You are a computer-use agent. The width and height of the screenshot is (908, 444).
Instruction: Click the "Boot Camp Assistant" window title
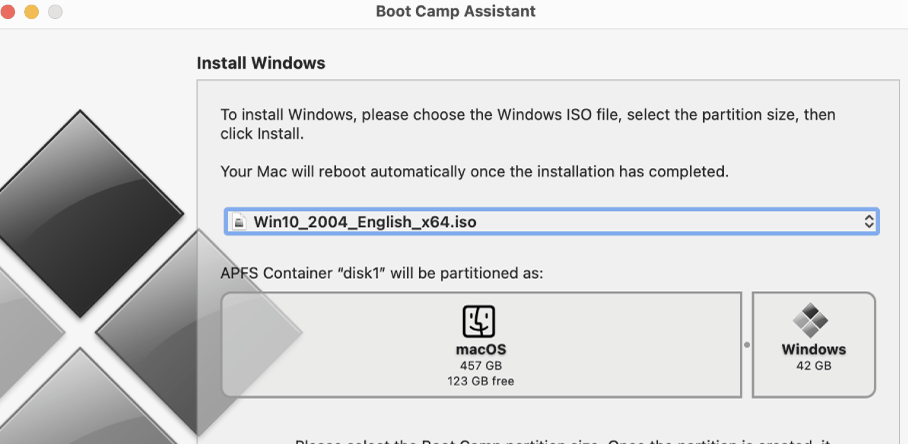456,11
